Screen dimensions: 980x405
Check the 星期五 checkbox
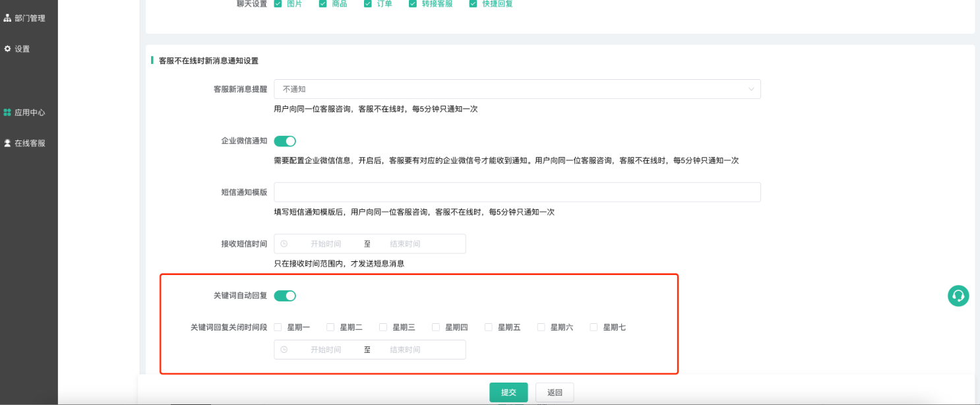[489, 327]
